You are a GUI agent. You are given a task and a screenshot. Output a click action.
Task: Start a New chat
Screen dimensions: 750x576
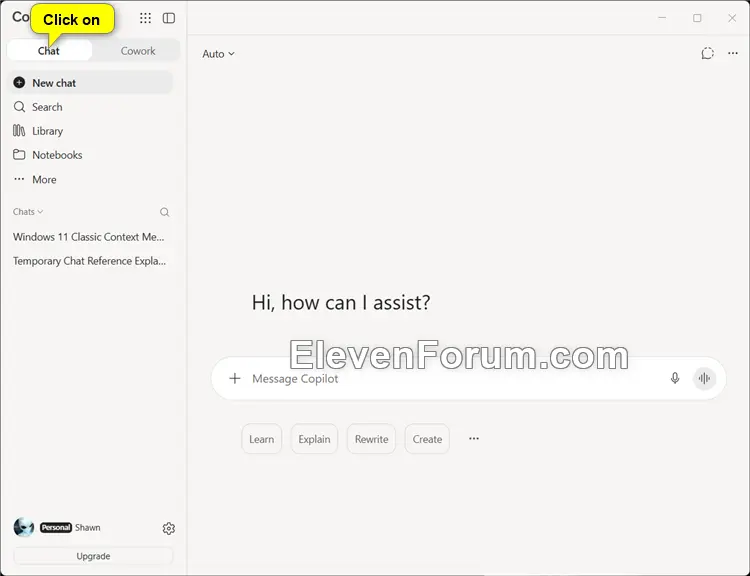click(90, 83)
